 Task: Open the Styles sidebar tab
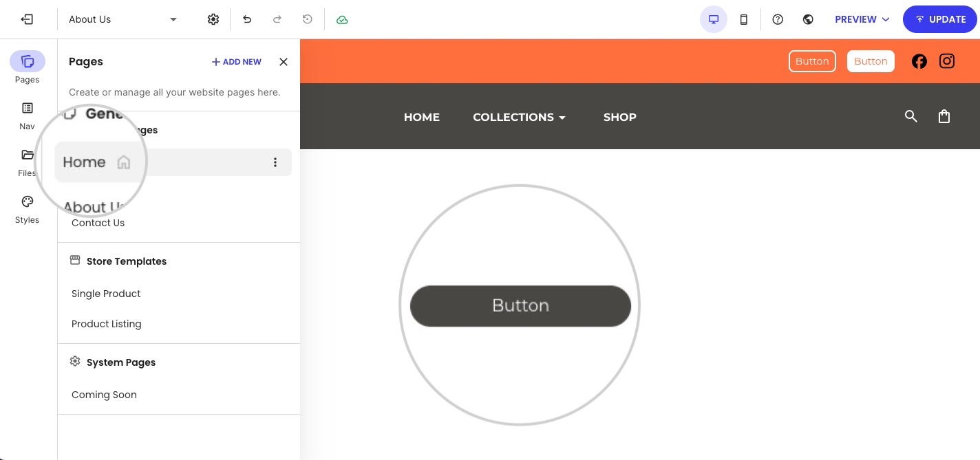pyautogui.click(x=28, y=209)
